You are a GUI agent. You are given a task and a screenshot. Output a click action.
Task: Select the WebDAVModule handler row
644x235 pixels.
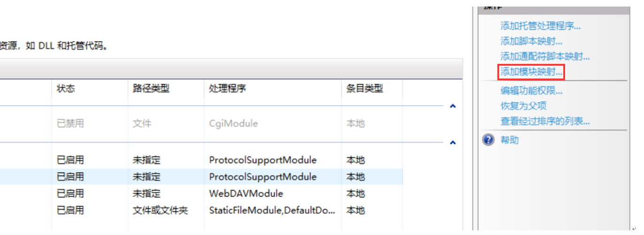pos(246,193)
